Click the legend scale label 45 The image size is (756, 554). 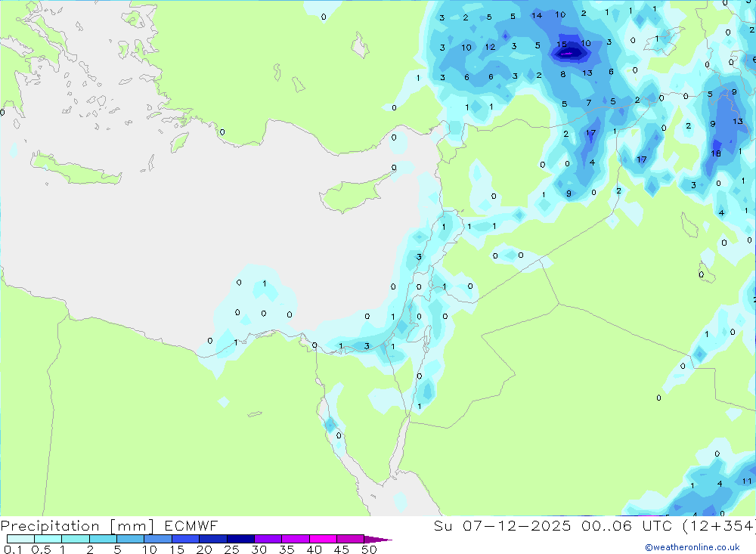pyautogui.click(x=342, y=549)
